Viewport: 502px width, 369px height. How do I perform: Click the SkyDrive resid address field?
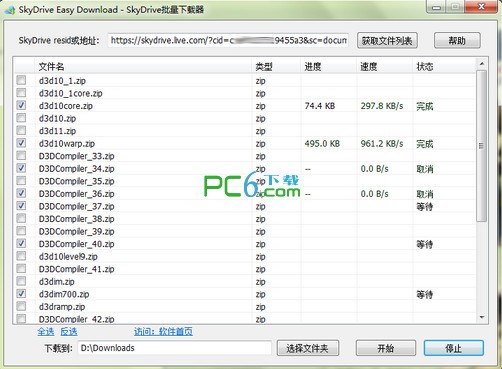[x=228, y=41]
